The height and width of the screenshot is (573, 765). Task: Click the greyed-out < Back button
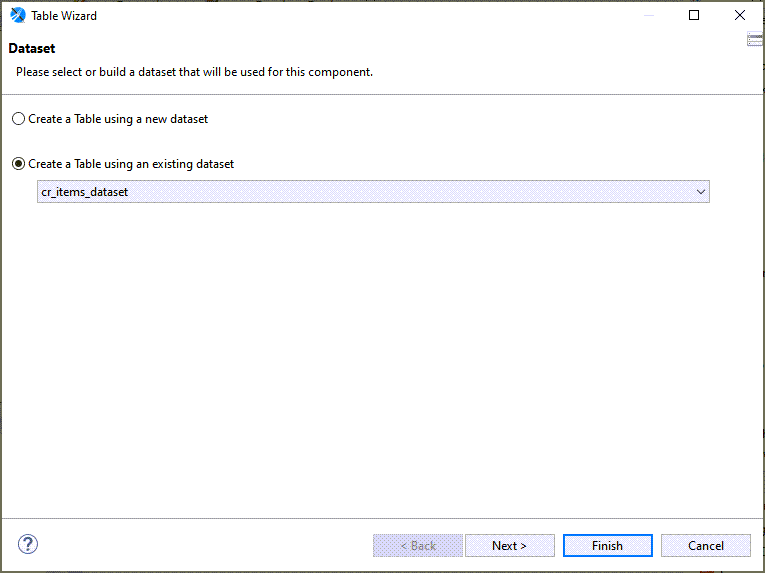click(x=418, y=546)
